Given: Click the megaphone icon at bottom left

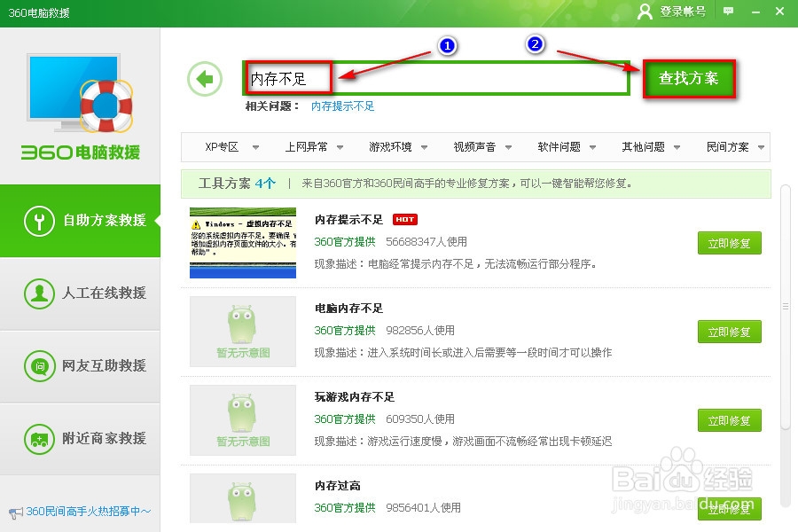Looking at the screenshot, I should coord(16,512).
